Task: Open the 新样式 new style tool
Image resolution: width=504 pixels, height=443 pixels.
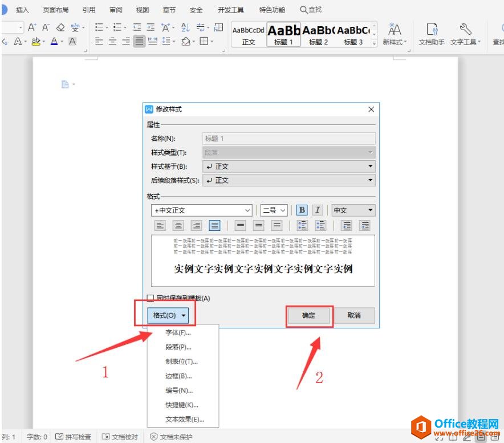Action: pyautogui.click(x=395, y=34)
